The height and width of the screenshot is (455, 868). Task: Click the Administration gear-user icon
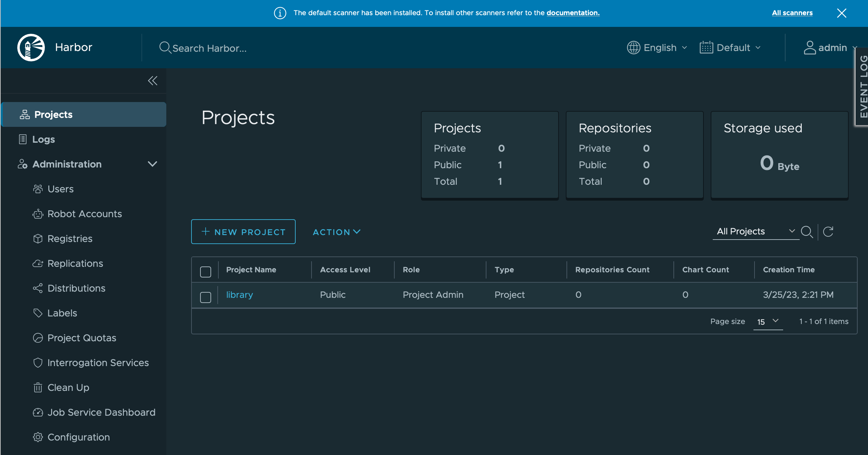click(x=23, y=164)
